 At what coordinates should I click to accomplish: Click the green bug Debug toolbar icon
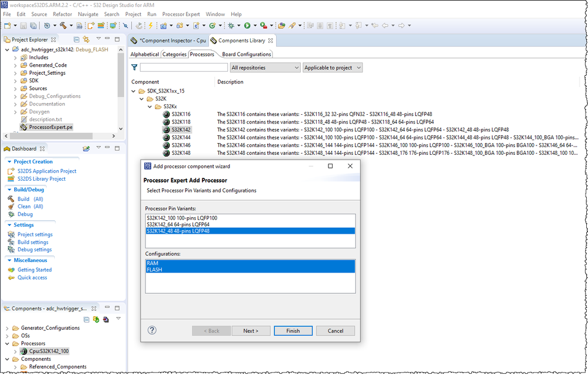231,25
